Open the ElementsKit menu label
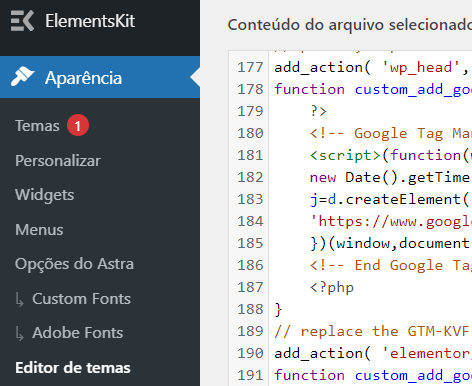472x386 pixels. tap(90, 21)
